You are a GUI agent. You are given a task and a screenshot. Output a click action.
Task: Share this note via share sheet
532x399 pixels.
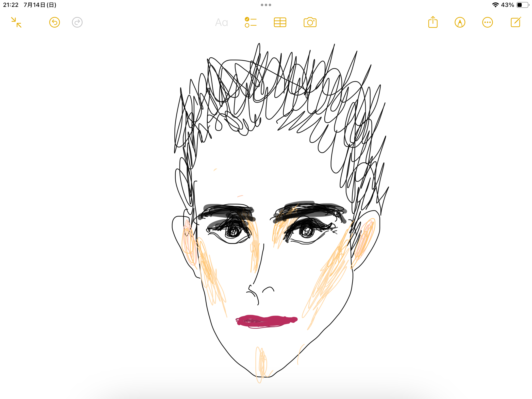433,22
